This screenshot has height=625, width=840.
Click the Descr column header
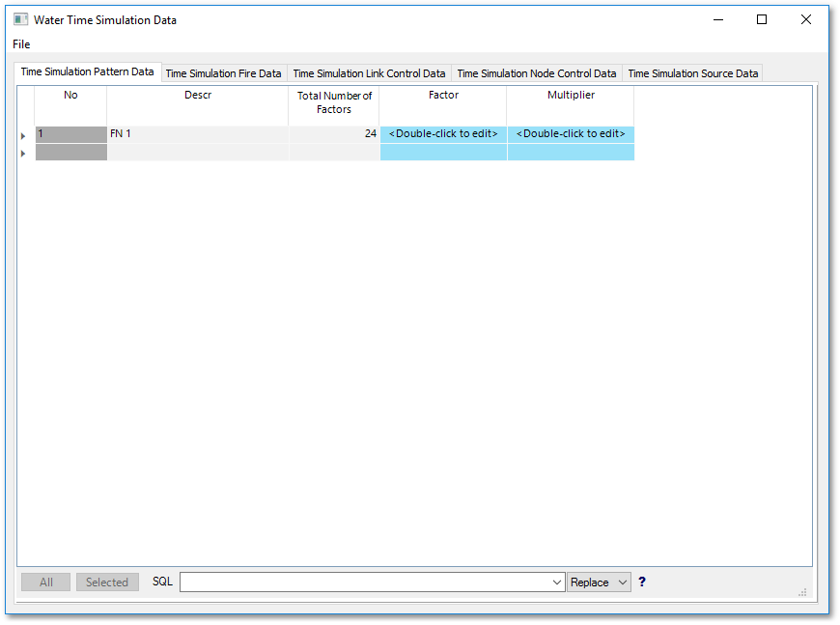198,105
